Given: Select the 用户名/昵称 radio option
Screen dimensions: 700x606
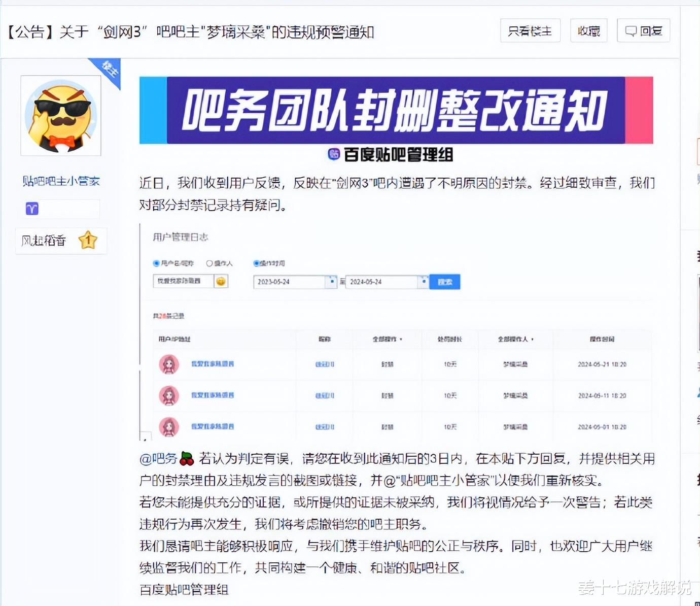Looking at the screenshot, I should pos(156,263).
